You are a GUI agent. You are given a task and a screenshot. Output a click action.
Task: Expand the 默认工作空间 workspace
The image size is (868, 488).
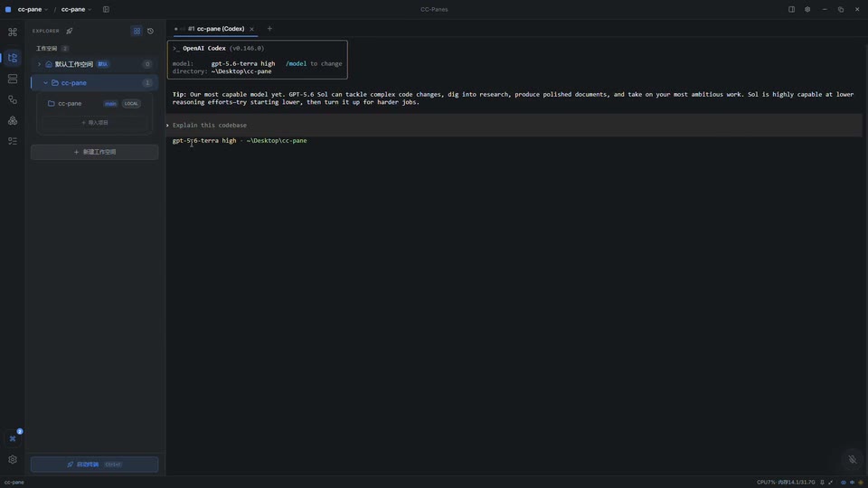click(x=39, y=64)
